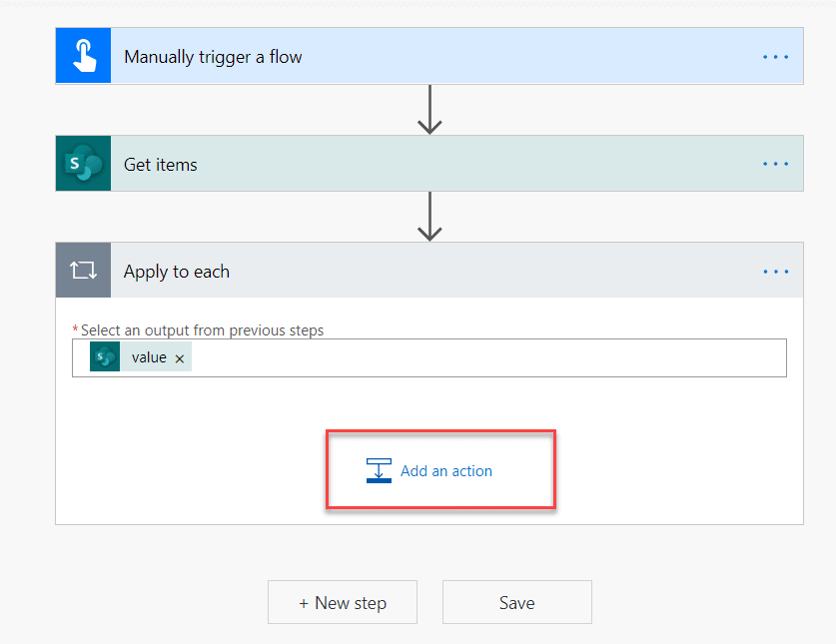Click the SharePoint icon on the Get items step

coord(84,163)
